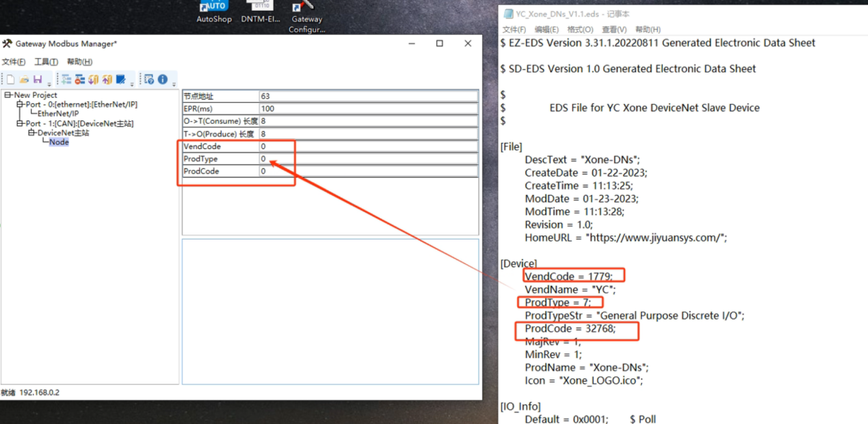Click the Upload configuration arrow icon

[x=107, y=80]
